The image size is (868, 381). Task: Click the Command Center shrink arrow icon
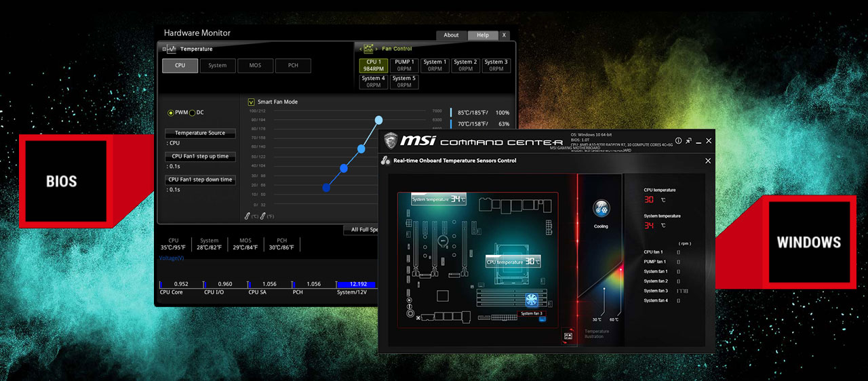point(689,141)
